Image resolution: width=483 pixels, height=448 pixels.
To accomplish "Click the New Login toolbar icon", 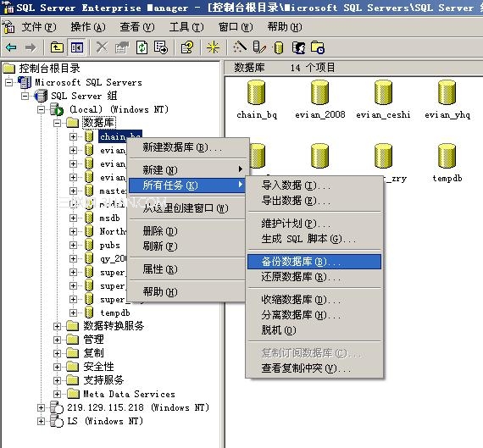I will 298,47.
